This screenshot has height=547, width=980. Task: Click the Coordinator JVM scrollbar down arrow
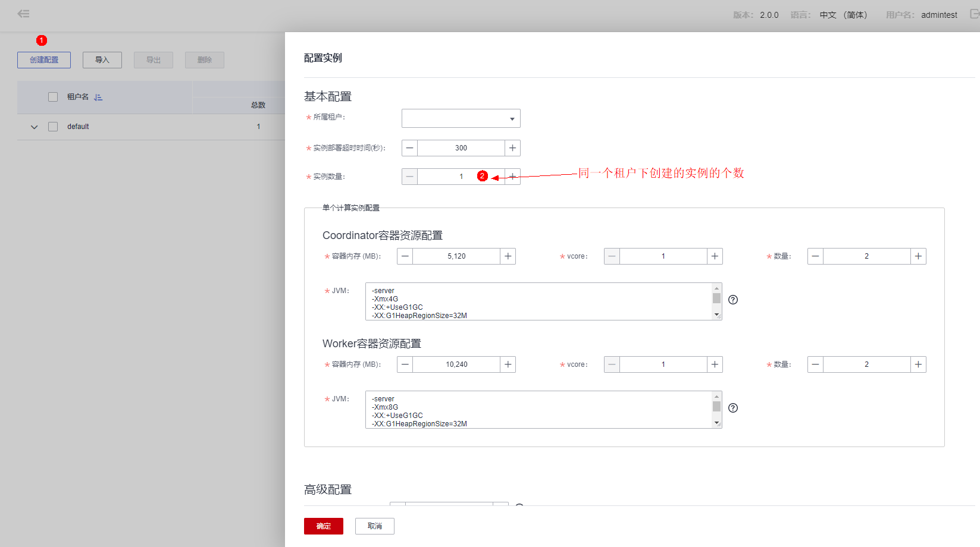tap(716, 315)
